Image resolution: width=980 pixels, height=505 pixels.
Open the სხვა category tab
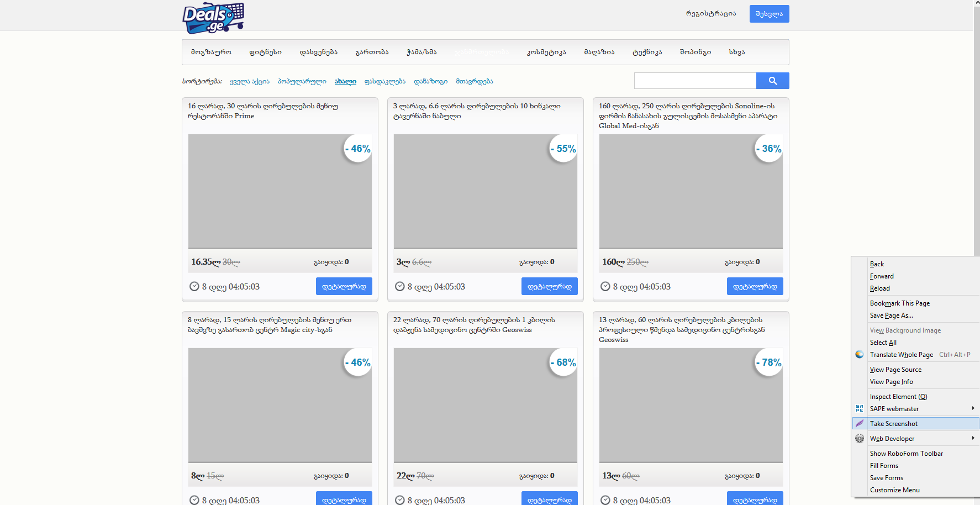click(737, 52)
